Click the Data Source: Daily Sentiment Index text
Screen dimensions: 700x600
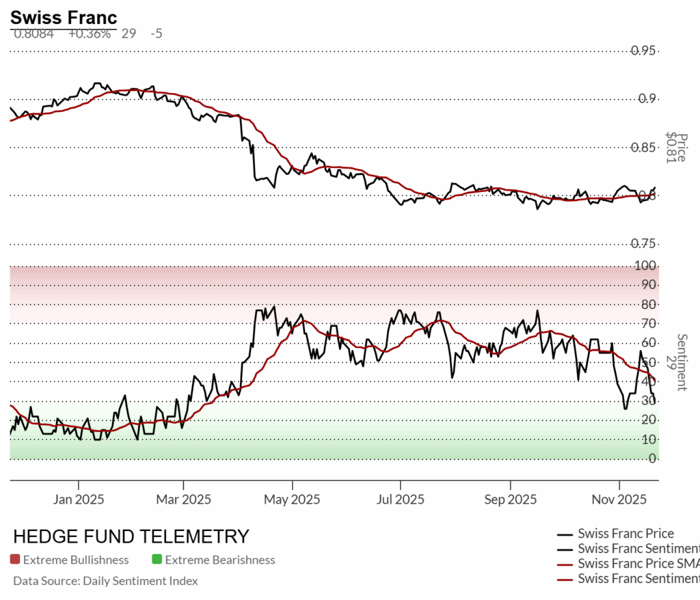tap(106, 582)
